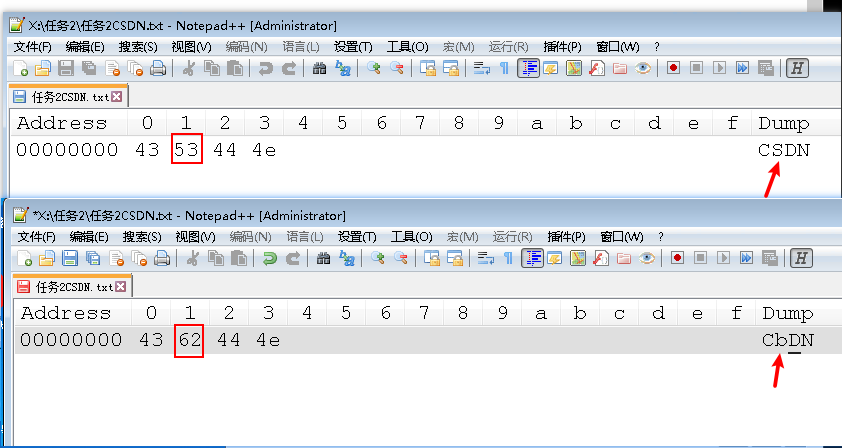
Task: Click hex byte 4e in the CSDN window
Action: [264, 150]
